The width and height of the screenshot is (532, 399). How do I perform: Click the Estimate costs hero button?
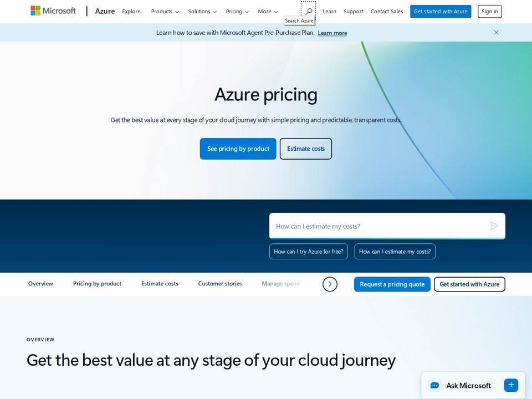tap(306, 149)
